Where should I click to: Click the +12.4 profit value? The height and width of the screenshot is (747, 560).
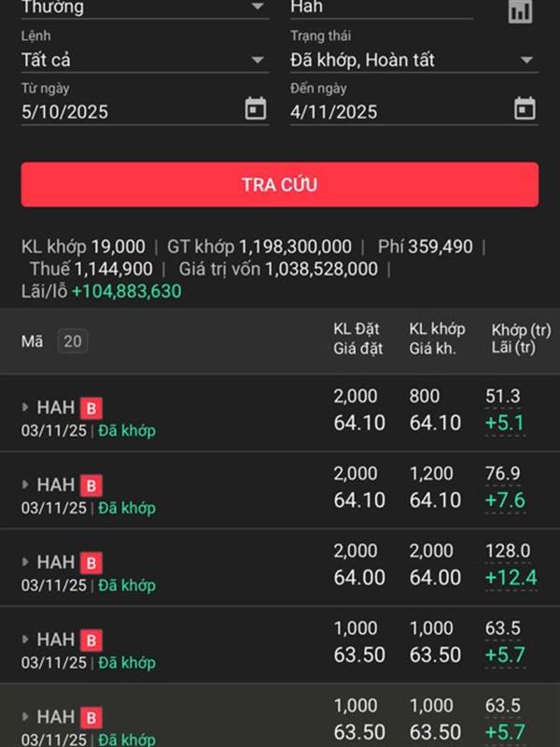tap(511, 578)
